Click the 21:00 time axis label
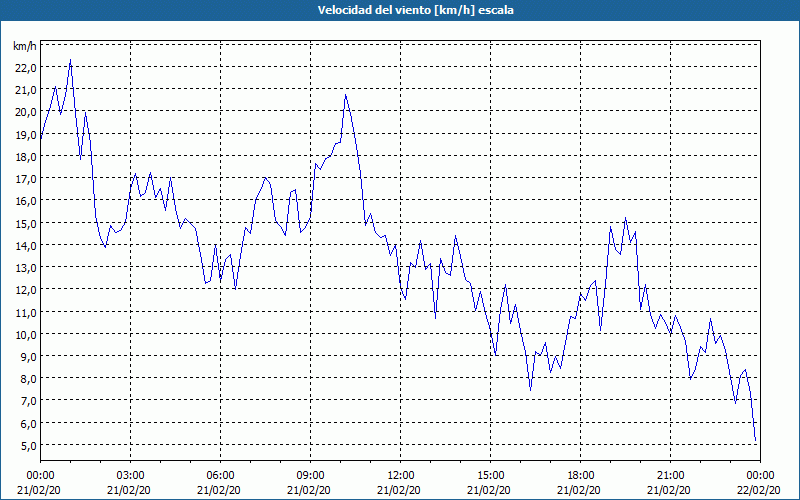The width and height of the screenshot is (800, 500). coord(670,476)
